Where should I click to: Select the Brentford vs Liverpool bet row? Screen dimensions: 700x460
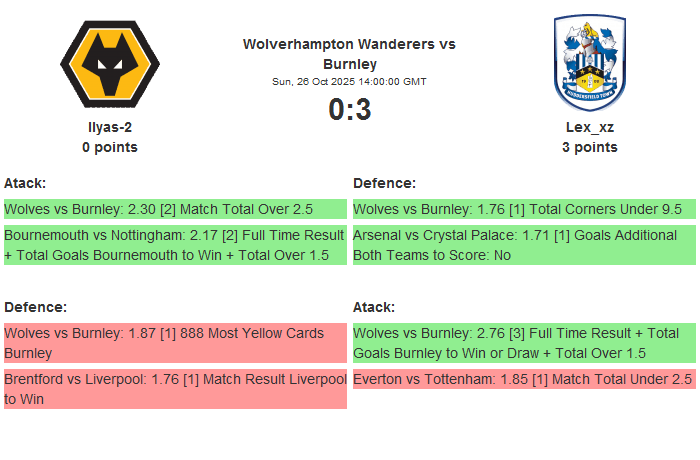click(x=175, y=389)
